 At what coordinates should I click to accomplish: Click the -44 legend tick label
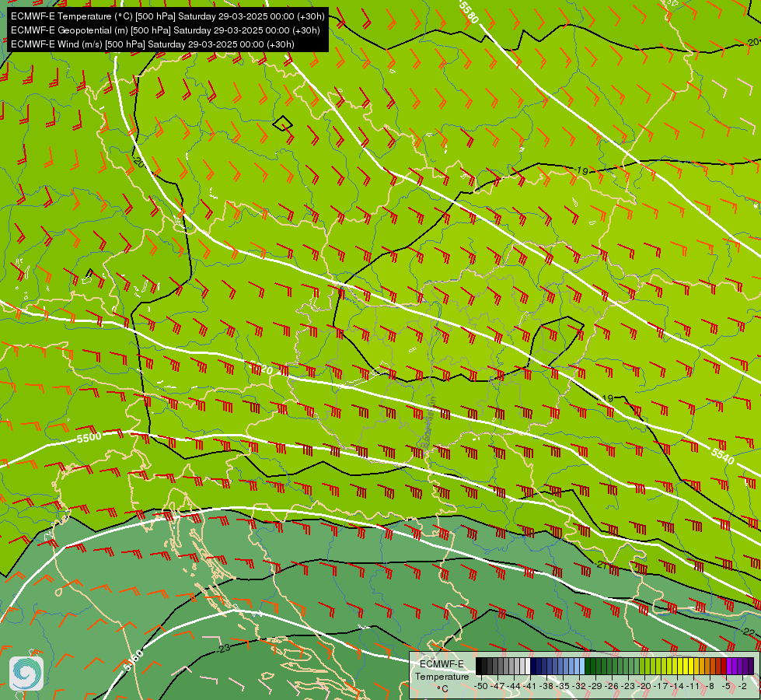pos(514,686)
